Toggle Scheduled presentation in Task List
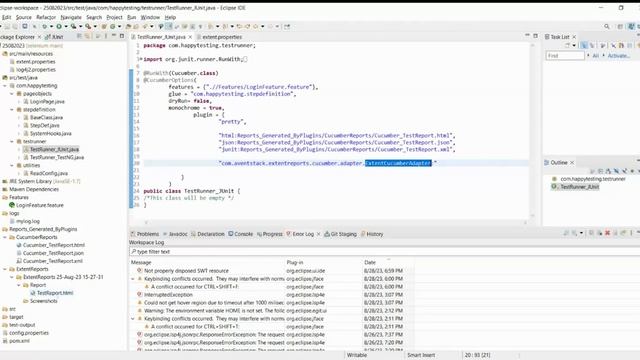 click(592, 45)
